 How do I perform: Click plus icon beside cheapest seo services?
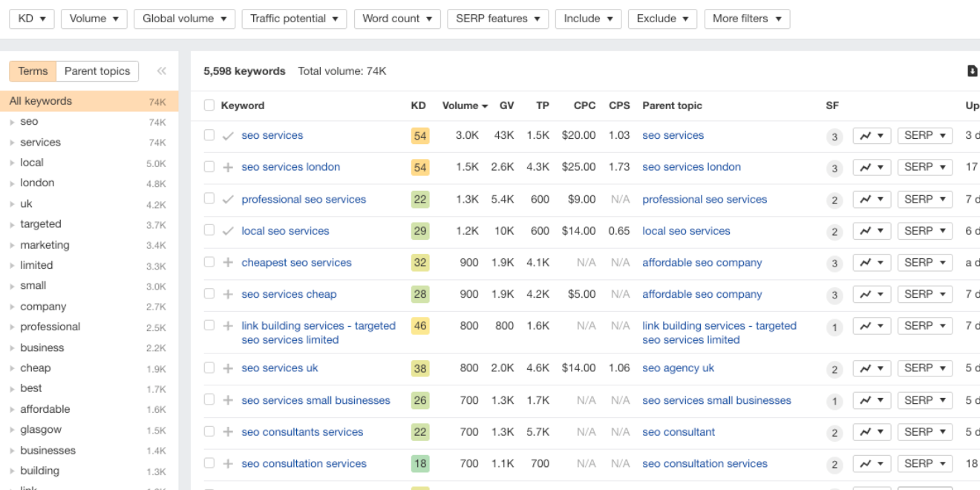tap(229, 263)
